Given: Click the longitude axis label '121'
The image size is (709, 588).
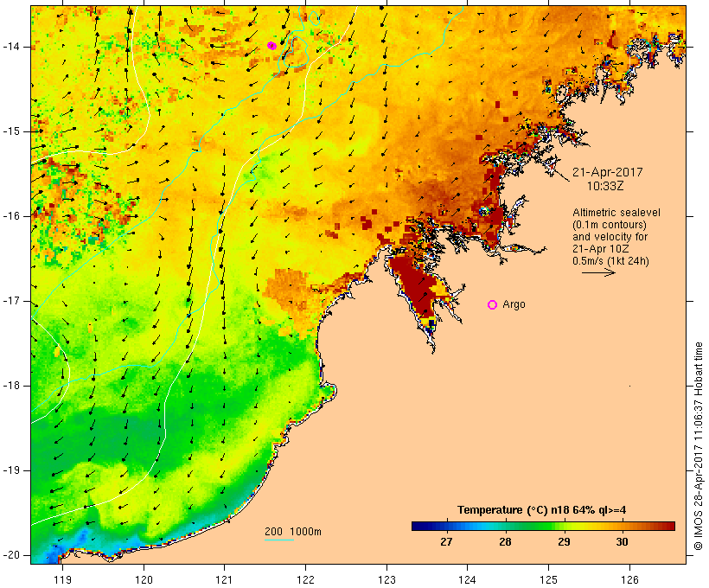Looking at the screenshot, I should 224,579.
